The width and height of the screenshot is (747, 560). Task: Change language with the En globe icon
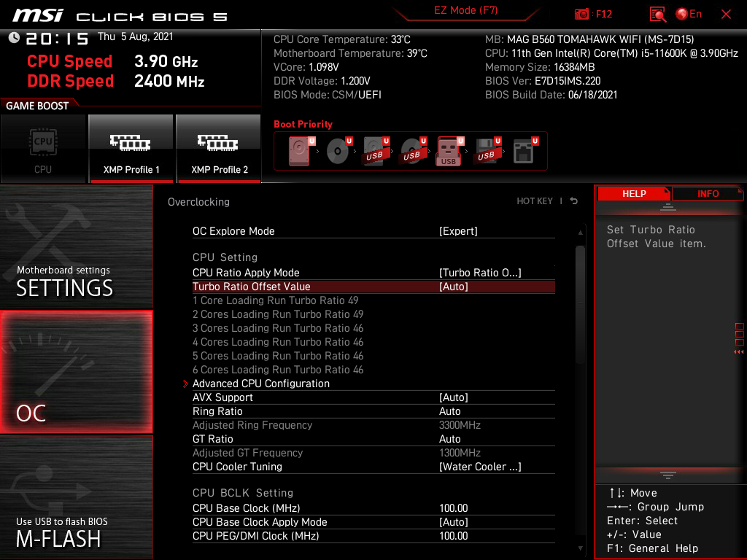click(x=689, y=15)
